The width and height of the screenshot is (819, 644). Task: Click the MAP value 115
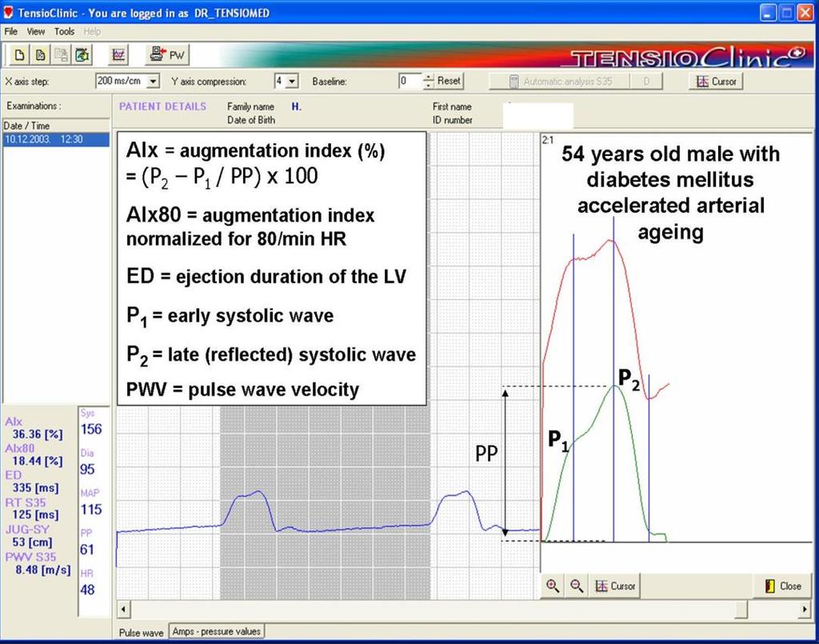pyautogui.click(x=91, y=510)
